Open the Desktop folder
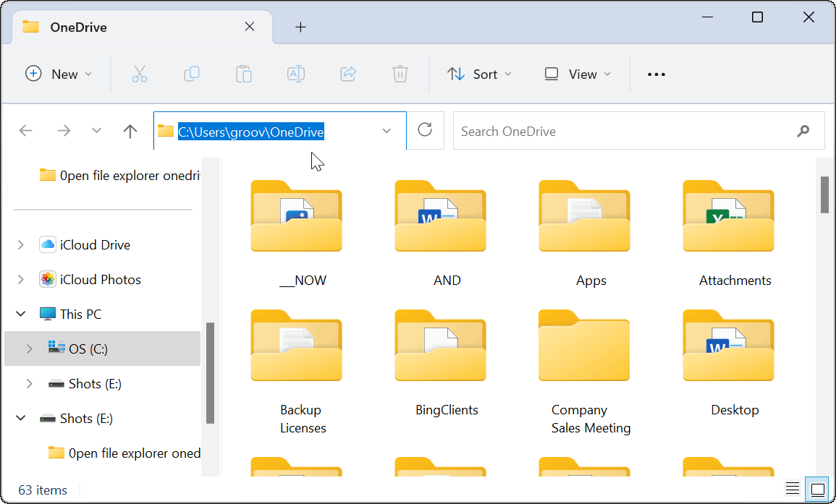 (x=729, y=363)
